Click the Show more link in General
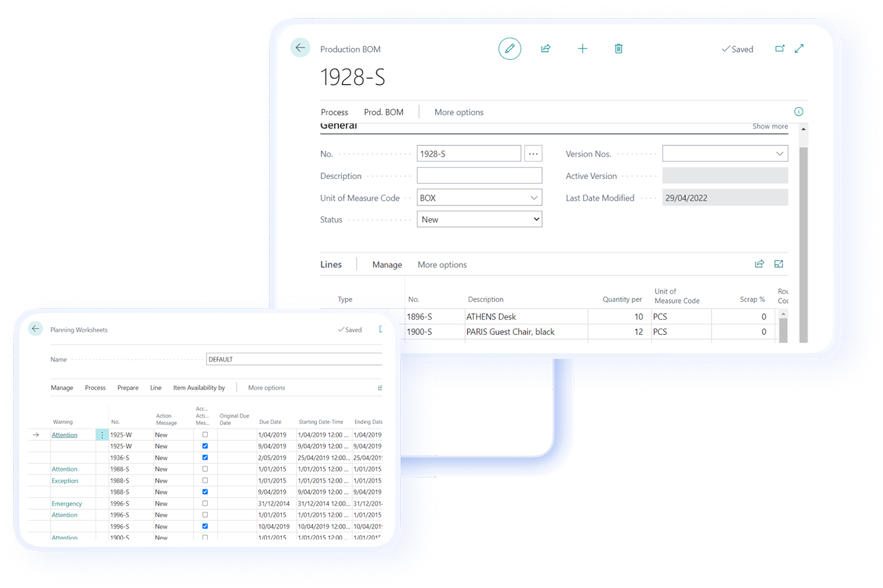Screen dimensions: 883x588 click(x=769, y=127)
